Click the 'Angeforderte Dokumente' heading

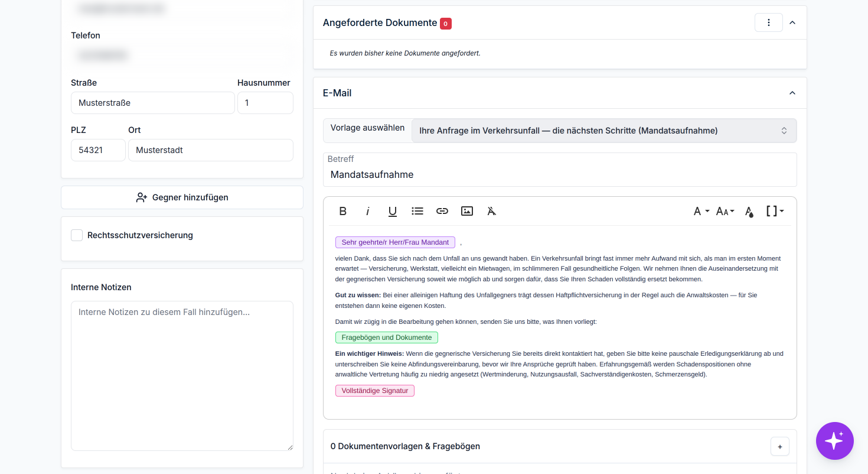[380, 22]
